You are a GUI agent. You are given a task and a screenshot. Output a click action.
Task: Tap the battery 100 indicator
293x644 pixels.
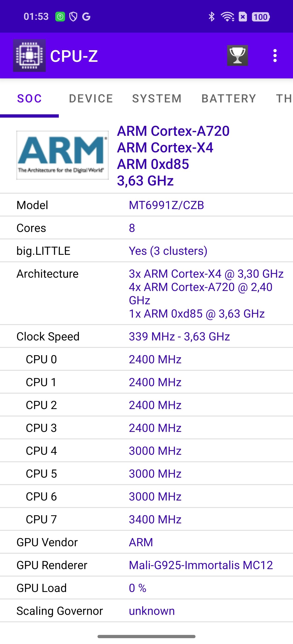(261, 17)
